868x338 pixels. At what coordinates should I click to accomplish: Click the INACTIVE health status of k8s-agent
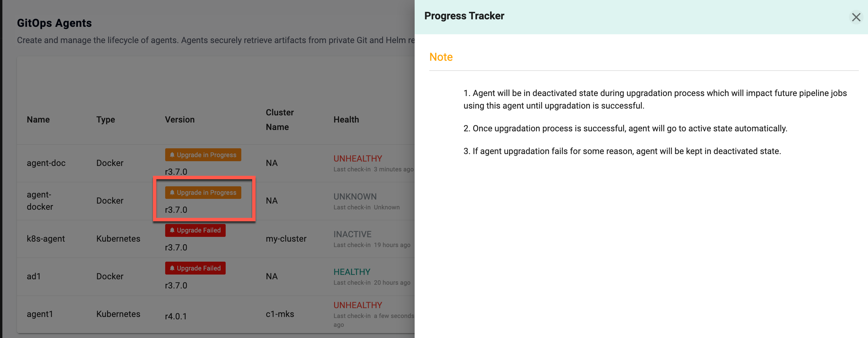[x=352, y=234]
